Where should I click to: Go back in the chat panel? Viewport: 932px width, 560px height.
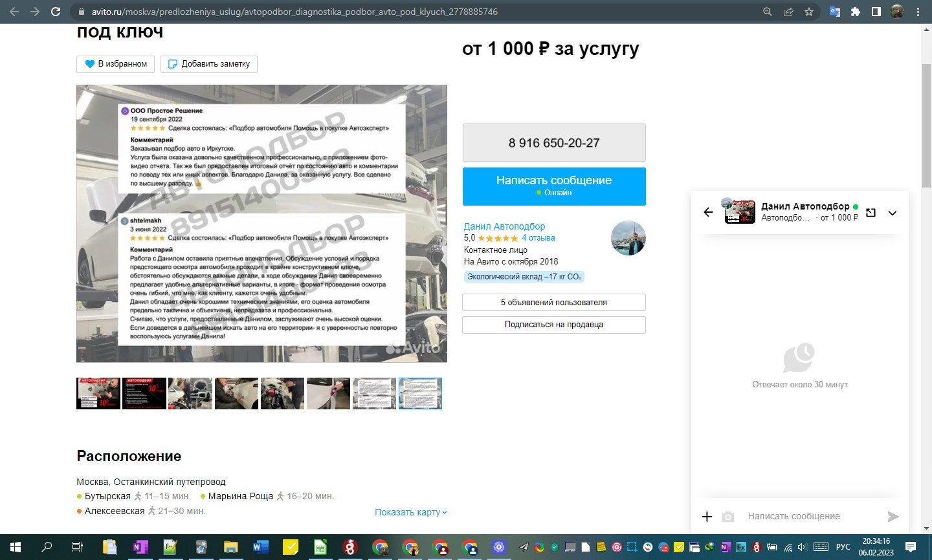tap(708, 212)
